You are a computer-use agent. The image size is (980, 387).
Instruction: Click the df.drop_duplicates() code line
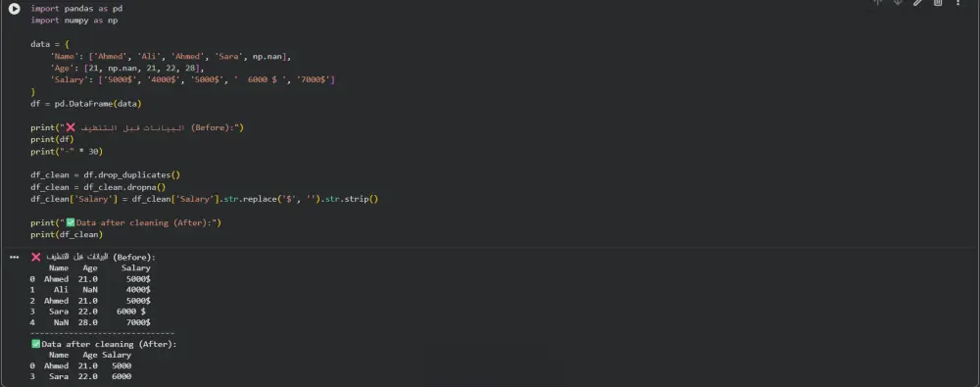pos(106,175)
